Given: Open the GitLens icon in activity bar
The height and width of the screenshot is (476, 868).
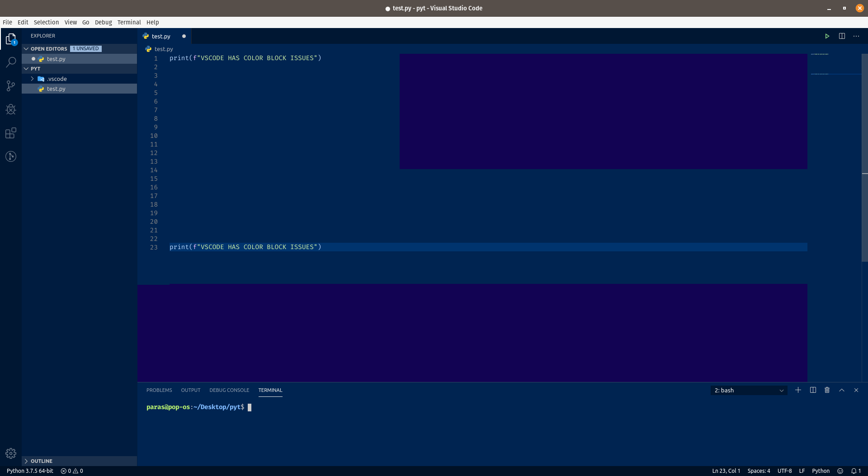Looking at the screenshot, I should click(x=11, y=156).
